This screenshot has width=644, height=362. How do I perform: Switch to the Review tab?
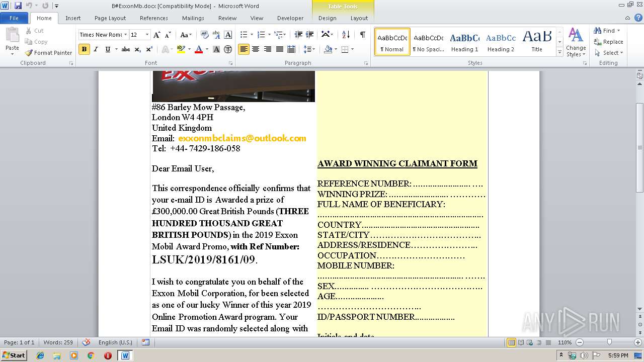click(x=227, y=18)
